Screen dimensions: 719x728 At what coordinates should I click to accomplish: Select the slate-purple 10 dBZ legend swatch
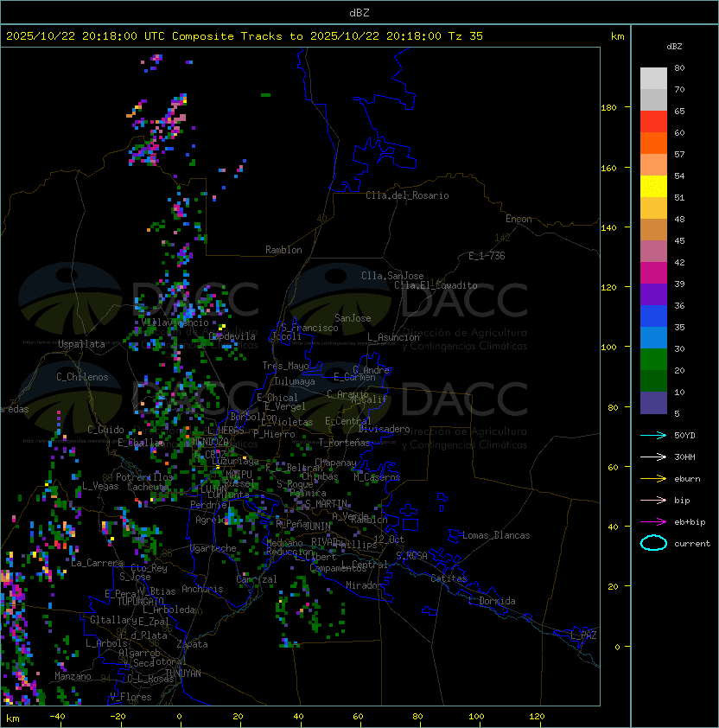(653, 403)
